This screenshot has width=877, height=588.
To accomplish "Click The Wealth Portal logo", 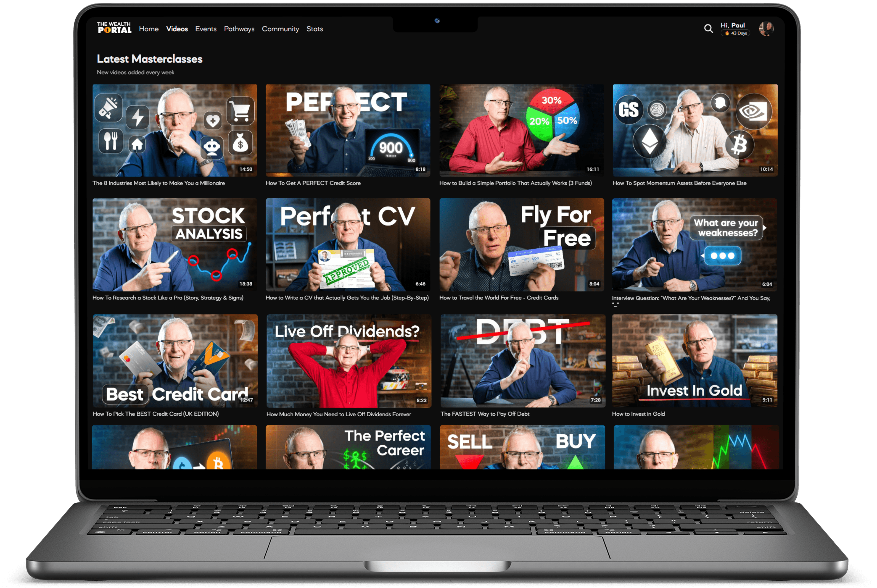I will point(114,28).
